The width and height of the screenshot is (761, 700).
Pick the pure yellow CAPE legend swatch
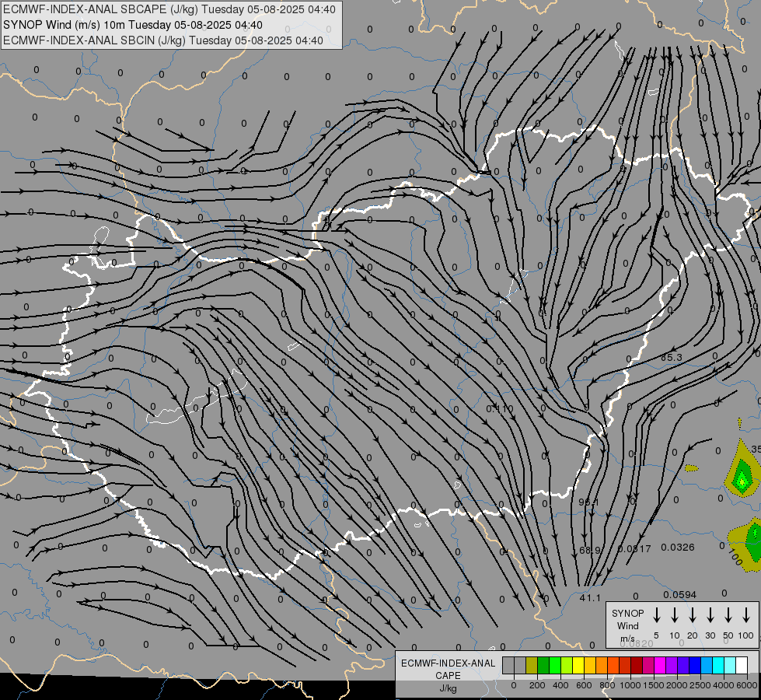pyautogui.click(x=578, y=666)
